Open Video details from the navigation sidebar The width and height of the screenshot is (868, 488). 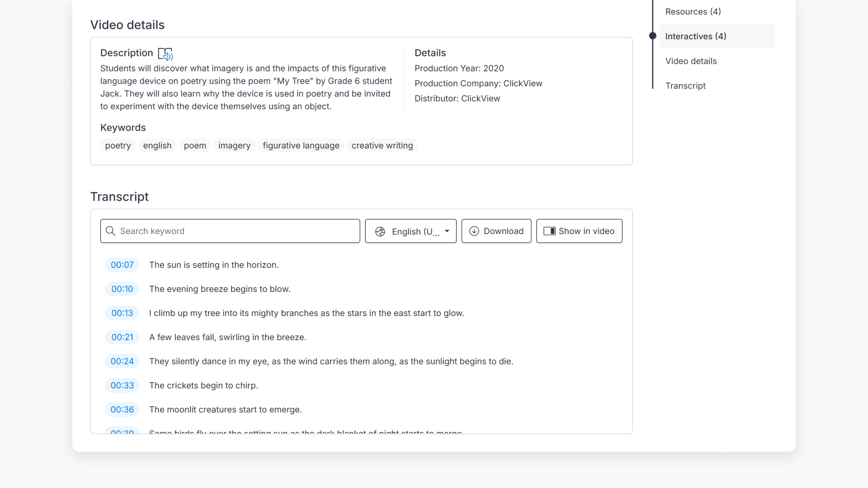pos(691,61)
